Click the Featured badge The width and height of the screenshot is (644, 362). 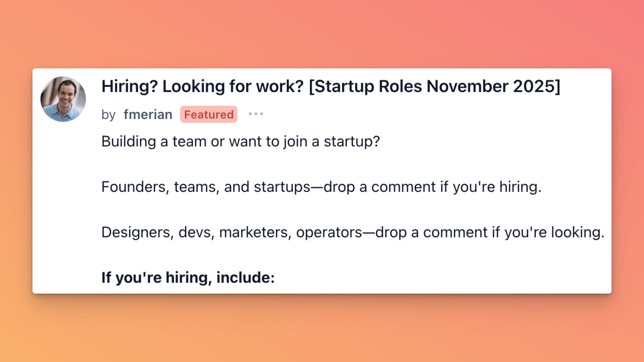[x=209, y=115]
